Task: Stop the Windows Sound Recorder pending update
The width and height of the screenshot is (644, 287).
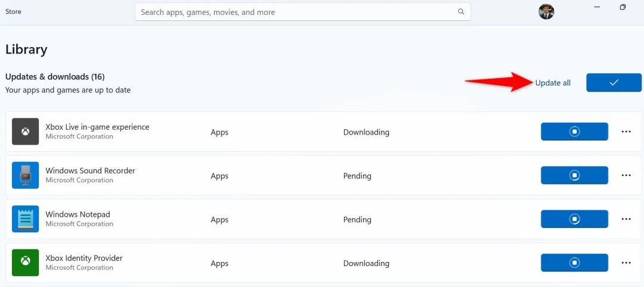Action: [x=574, y=175]
